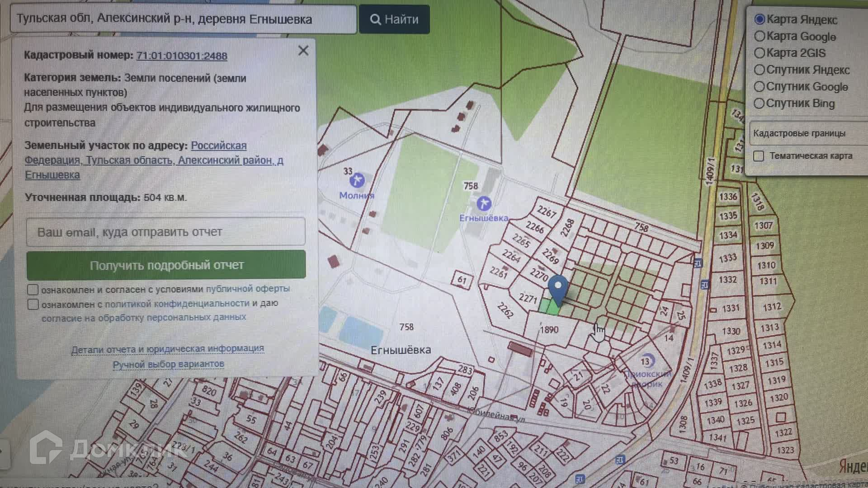The image size is (868, 488).
Task: Click the Приокский дворик place icon
Action: click(647, 361)
